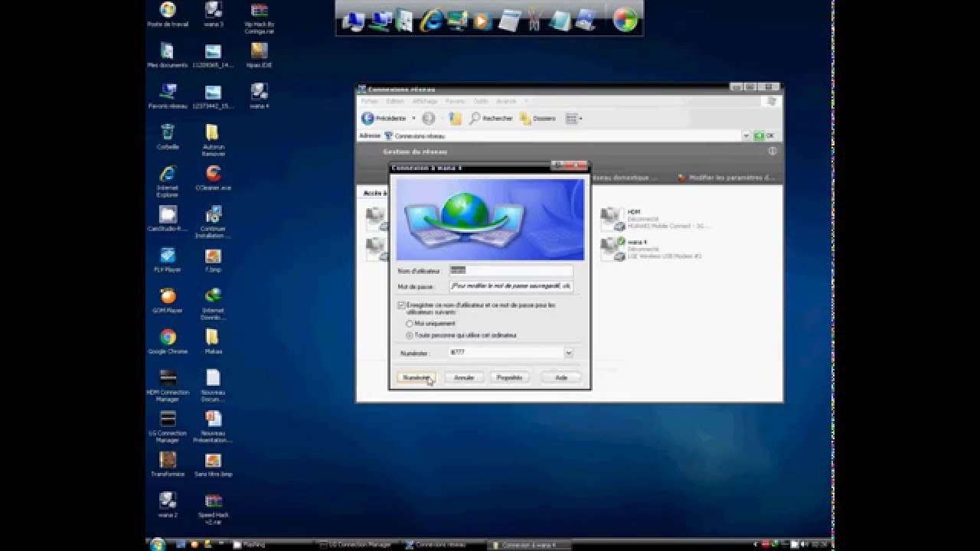This screenshot has height=551, width=980.
Task: Click the info icon in Gestion du réseau bar
Action: [x=772, y=152]
